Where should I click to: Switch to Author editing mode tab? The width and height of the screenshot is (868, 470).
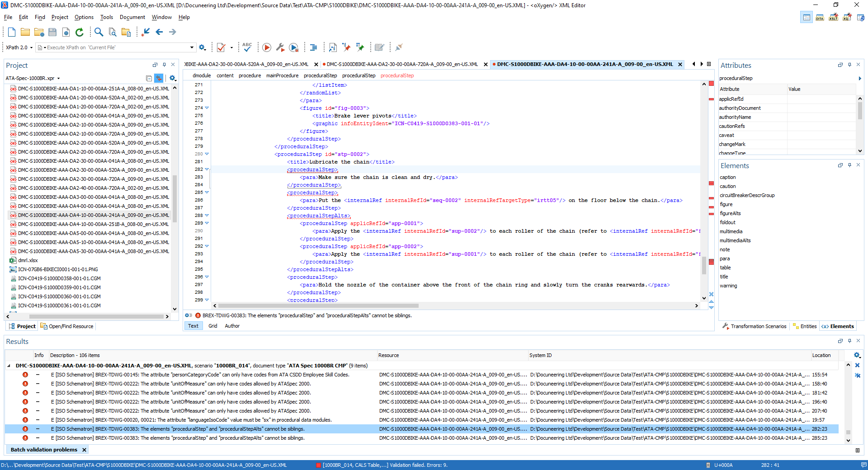[232, 326]
